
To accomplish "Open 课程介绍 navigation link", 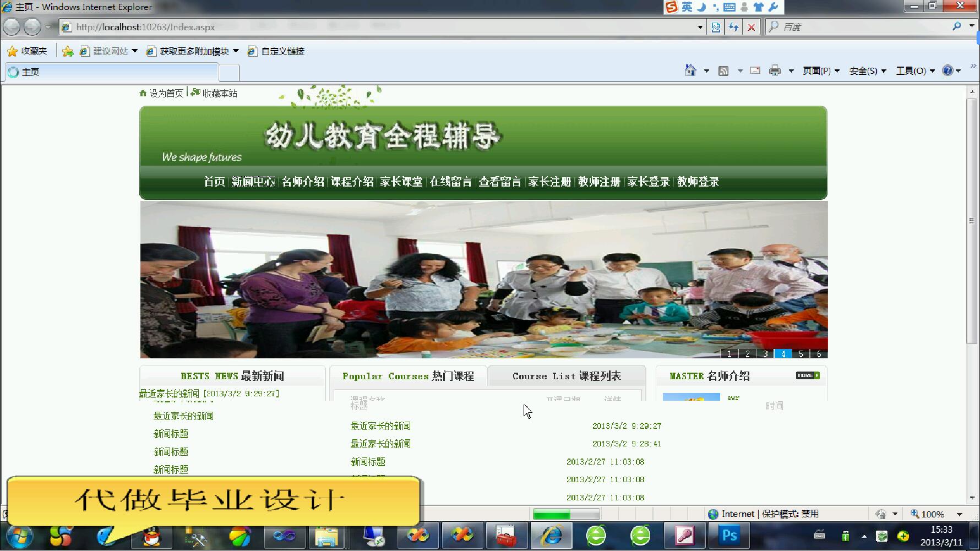I will tap(352, 182).
